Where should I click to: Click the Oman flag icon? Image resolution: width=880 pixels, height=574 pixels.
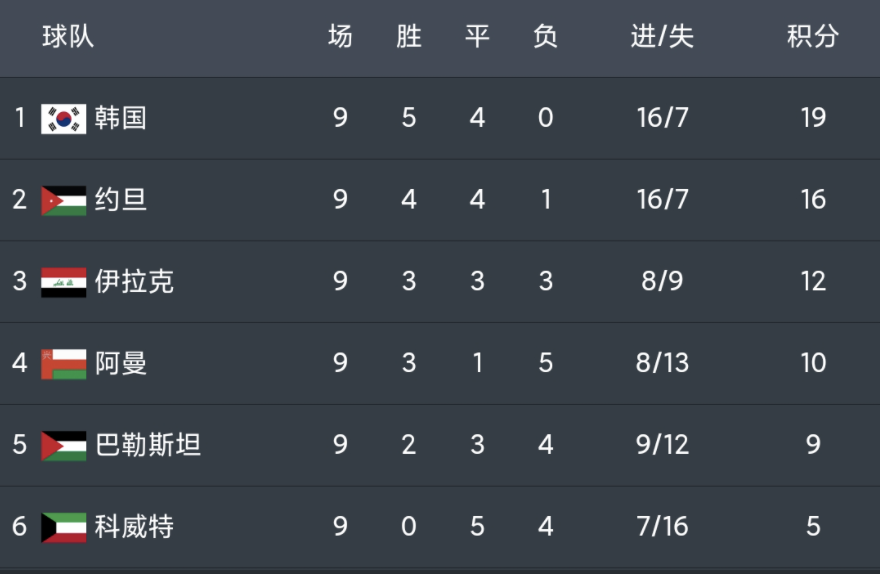click(64, 364)
